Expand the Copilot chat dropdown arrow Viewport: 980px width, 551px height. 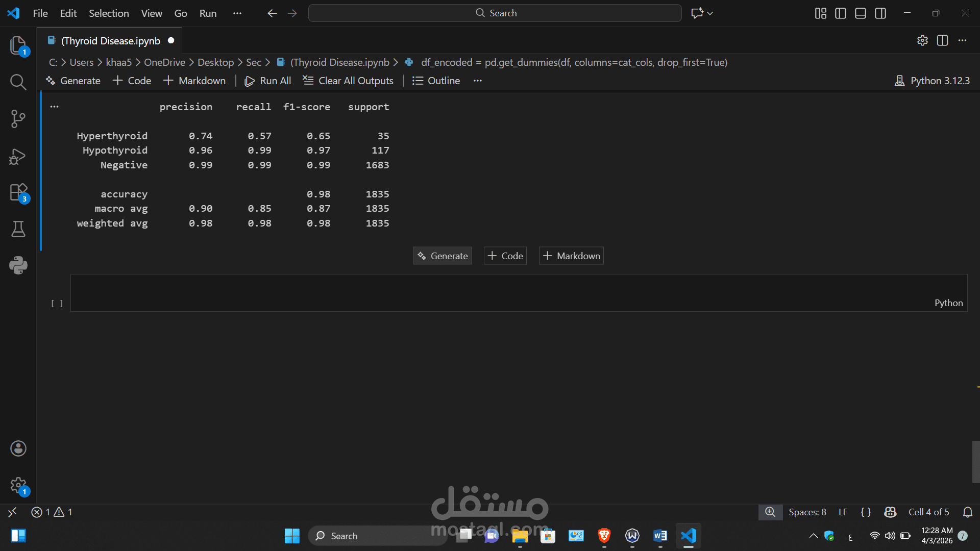pyautogui.click(x=710, y=13)
